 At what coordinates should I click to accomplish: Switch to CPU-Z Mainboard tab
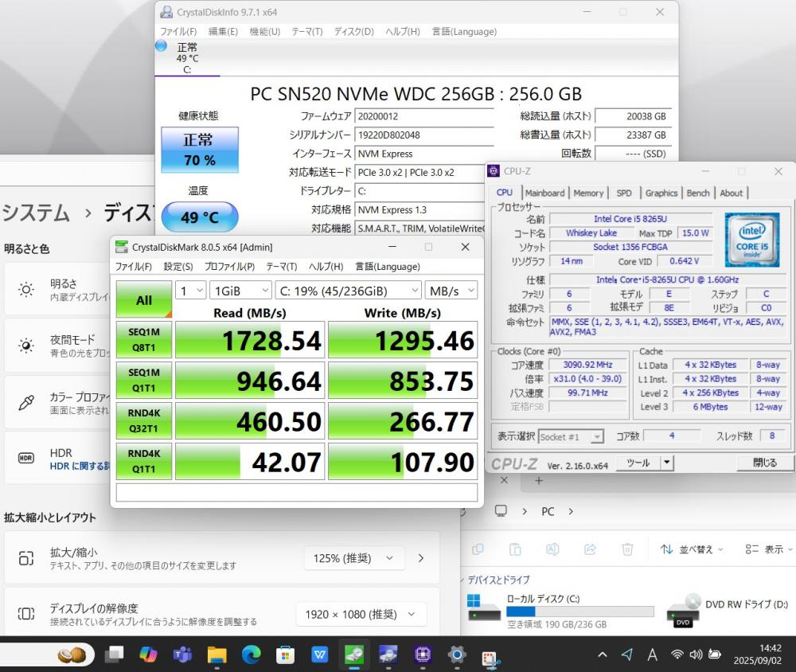pyautogui.click(x=544, y=193)
